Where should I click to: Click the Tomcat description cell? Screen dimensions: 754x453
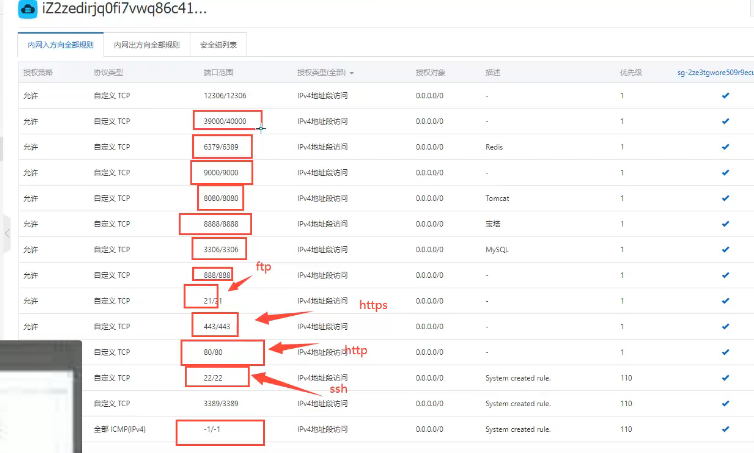coord(497,198)
